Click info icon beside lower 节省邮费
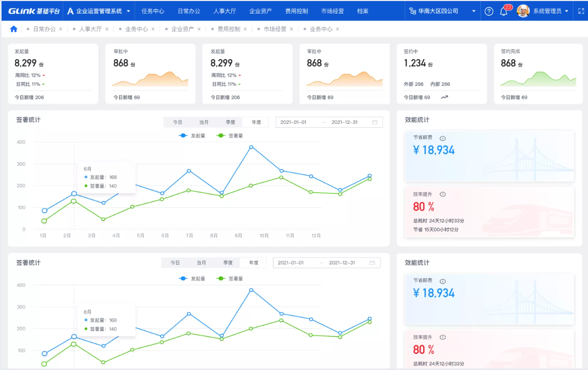This screenshot has width=588, height=370. 442,281
